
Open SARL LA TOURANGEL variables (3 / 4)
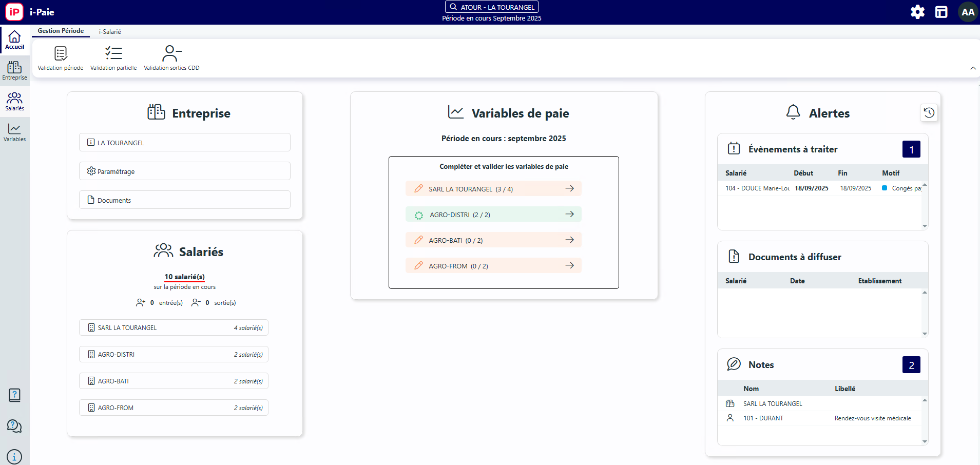click(x=493, y=188)
